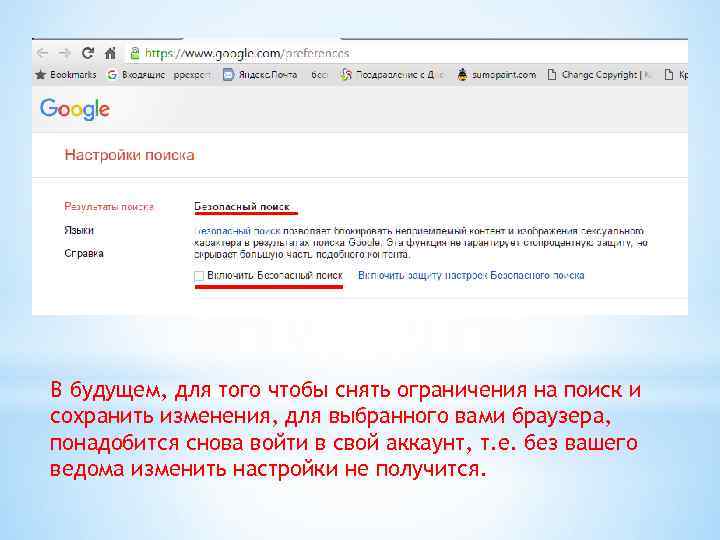Image resolution: width=720 pixels, height=540 pixels.
Task: Click the 'Безопасный поиск' section title
Action: click(x=242, y=207)
